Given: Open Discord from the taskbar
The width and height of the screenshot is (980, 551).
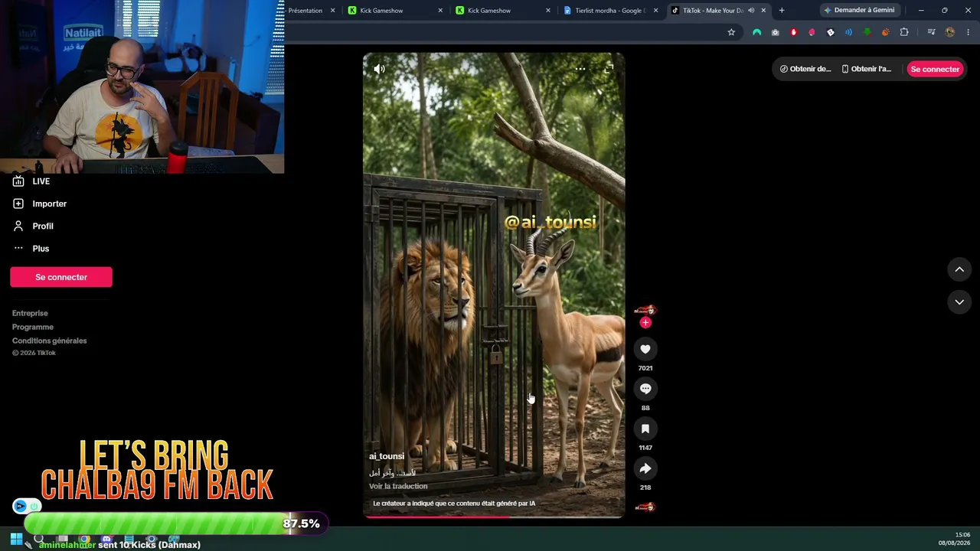Looking at the screenshot, I should click(x=106, y=539).
